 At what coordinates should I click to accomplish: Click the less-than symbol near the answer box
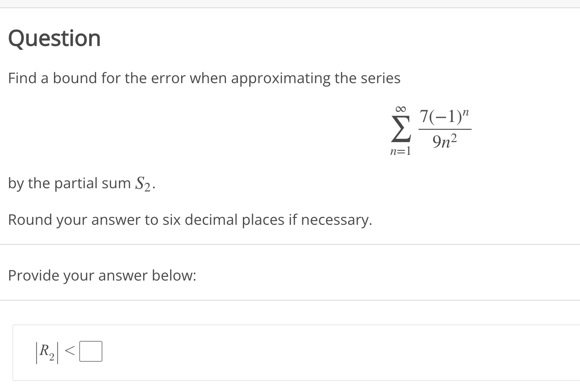[70, 351]
